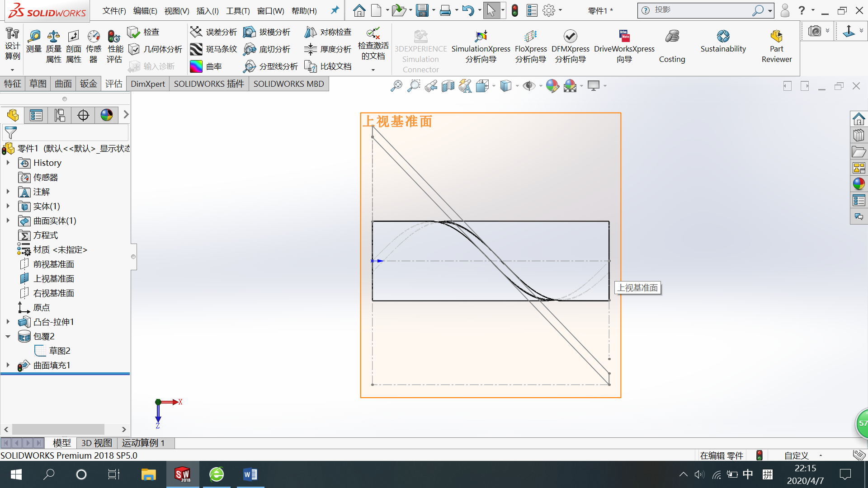The height and width of the screenshot is (488, 868).
Task: Toggle Hide/Show Items eye icon
Action: tap(528, 86)
